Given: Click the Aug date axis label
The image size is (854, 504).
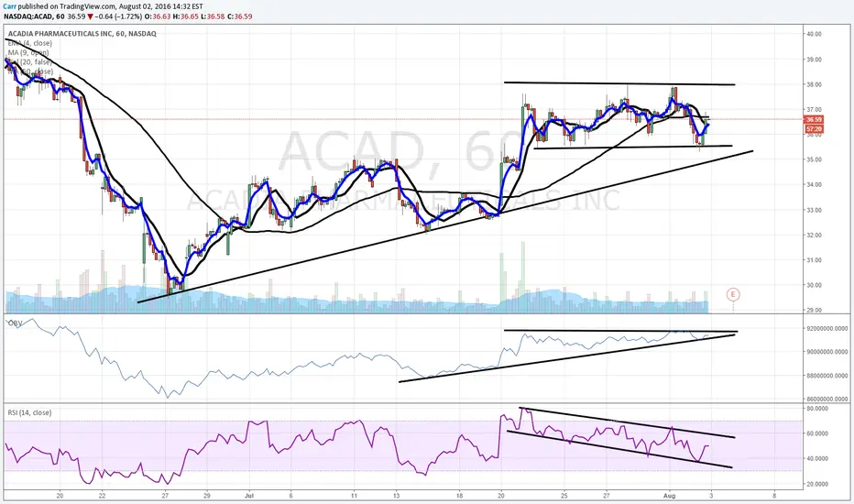Looking at the screenshot, I should point(670,496).
